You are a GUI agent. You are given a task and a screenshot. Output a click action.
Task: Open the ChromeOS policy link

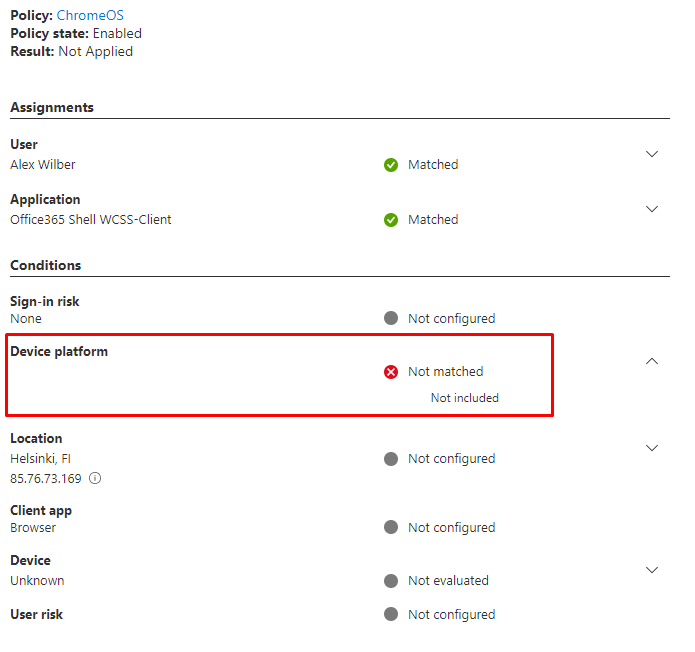coord(90,15)
